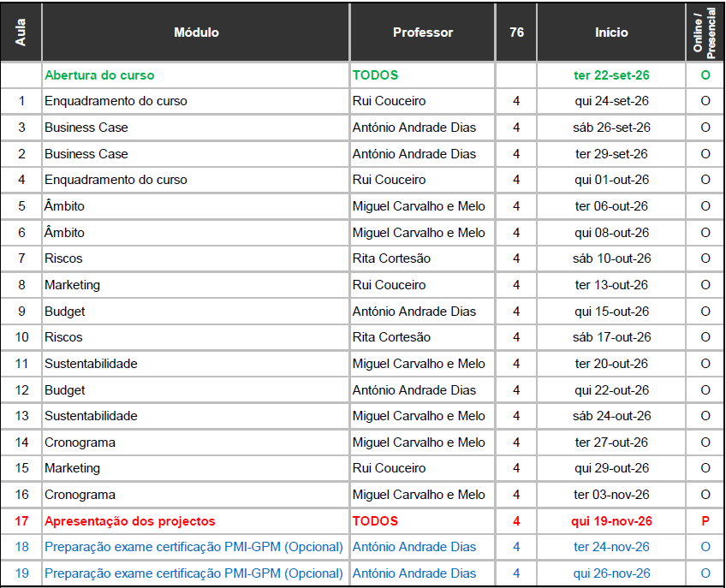The width and height of the screenshot is (726, 588).
Task: Click the date cell qui 26-nov-26
Action: 611,573
